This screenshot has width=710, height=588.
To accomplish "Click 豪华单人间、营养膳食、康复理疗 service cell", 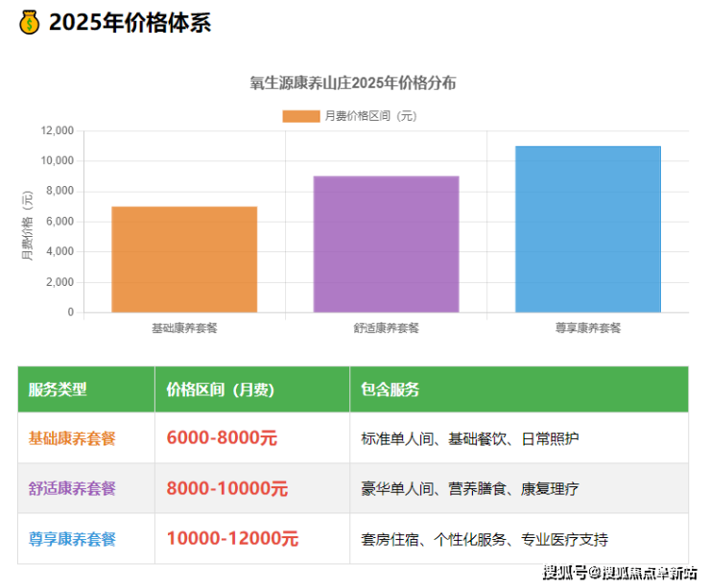I will point(470,488).
